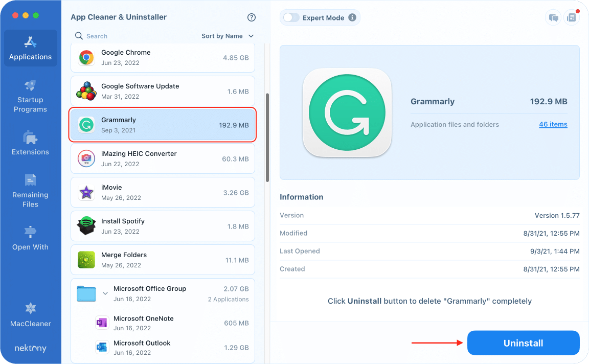This screenshot has width=589, height=364.
Task: Open the help question mark icon
Action: click(251, 17)
